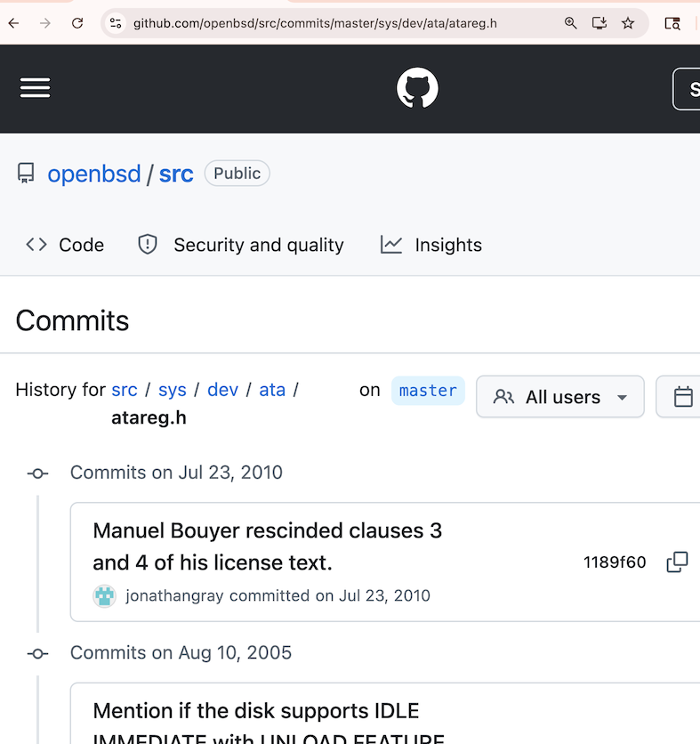The image size is (700, 744).
Task: Click the repository icon beside openbsd
Action: coord(26,174)
